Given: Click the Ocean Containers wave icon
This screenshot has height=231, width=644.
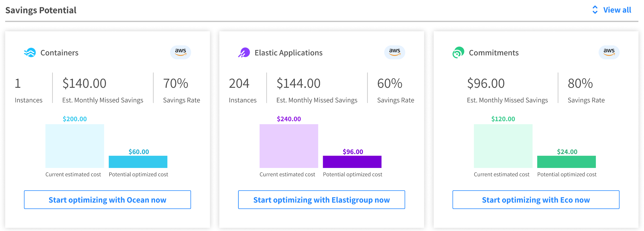Looking at the screenshot, I should click(x=30, y=52).
